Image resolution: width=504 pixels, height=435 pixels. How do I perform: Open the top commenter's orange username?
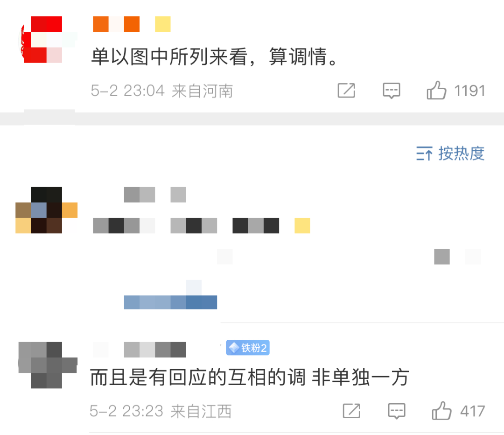click(x=116, y=24)
